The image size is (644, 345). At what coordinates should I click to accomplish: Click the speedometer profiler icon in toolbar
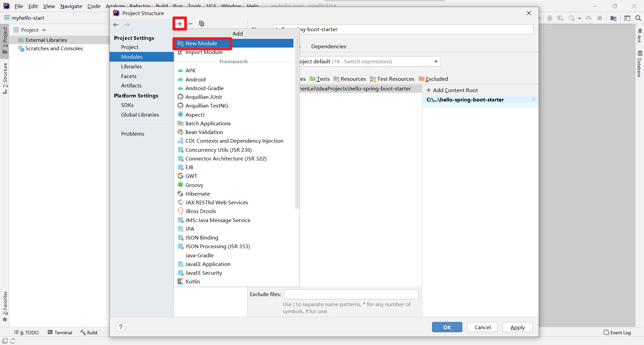589,18
